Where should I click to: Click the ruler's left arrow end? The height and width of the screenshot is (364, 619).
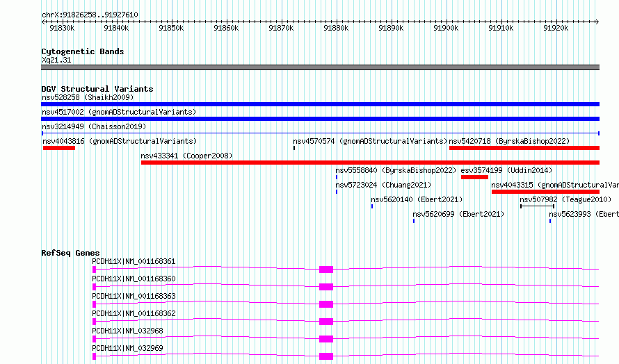43,22
